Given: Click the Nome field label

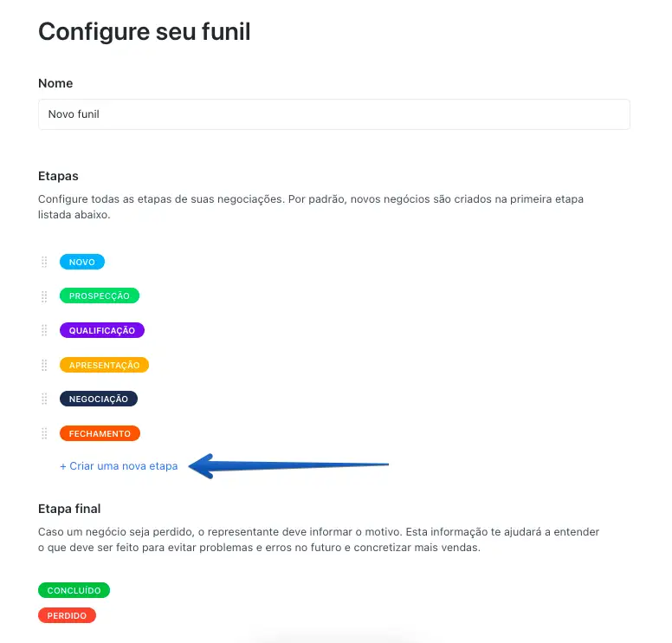Looking at the screenshot, I should click(55, 83).
